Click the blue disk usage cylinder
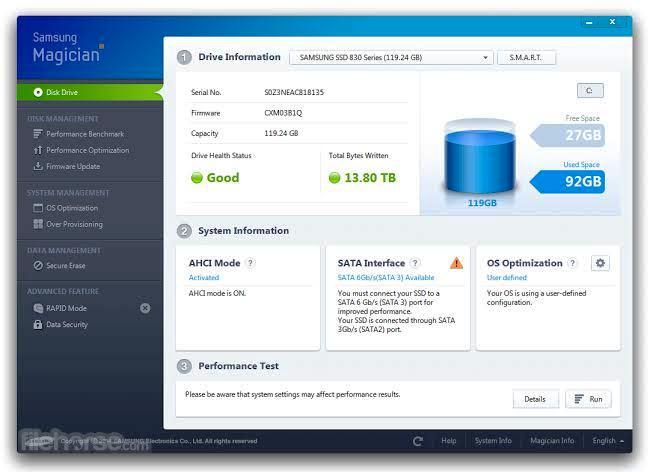Viewport: 650px width, 472px height. [480, 156]
